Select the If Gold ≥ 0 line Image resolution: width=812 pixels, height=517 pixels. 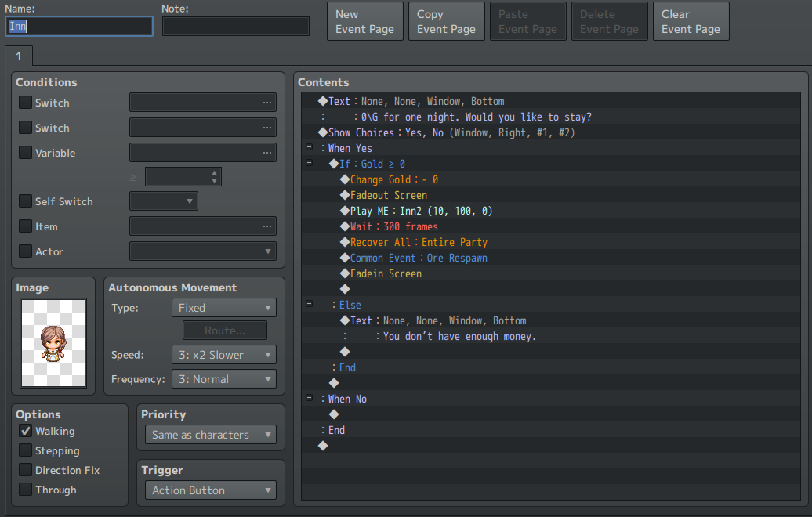tap(551, 164)
